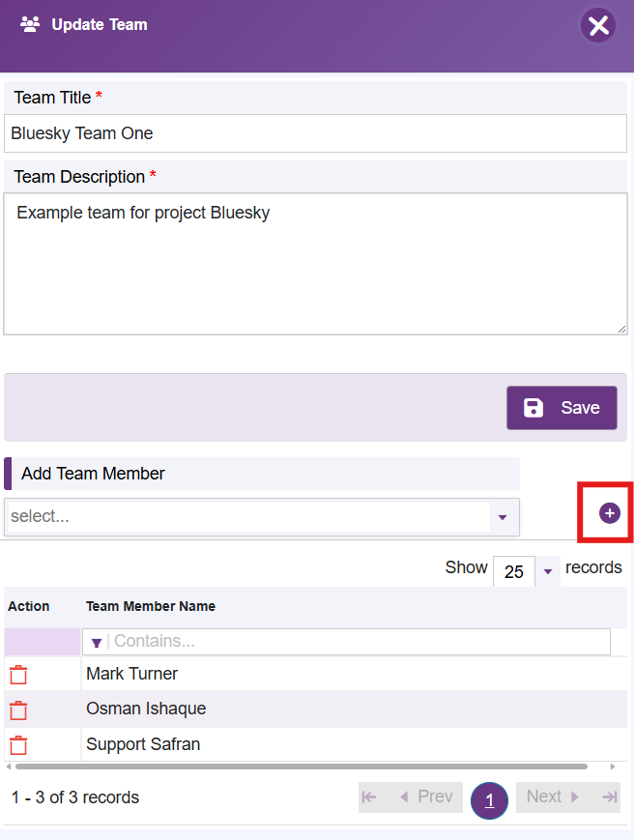The image size is (634, 840).
Task: Edit the Team Title input field
Action: point(315,132)
